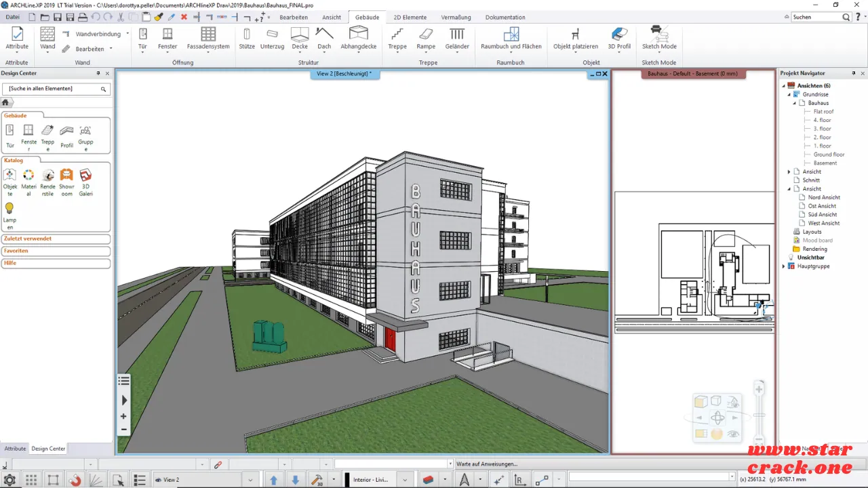This screenshot has width=868, height=488.
Task: Expand the Hauptgruppe tree node
Action: pyautogui.click(x=783, y=266)
